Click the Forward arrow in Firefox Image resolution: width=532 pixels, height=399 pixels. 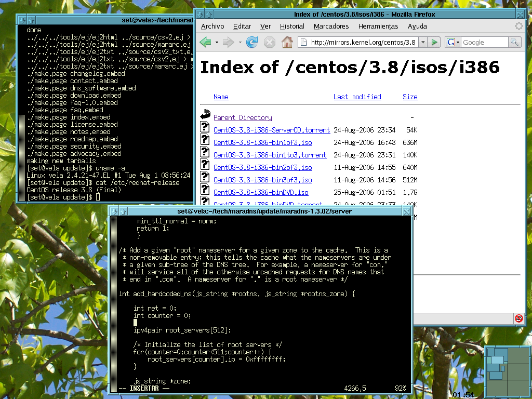[229, 43]
